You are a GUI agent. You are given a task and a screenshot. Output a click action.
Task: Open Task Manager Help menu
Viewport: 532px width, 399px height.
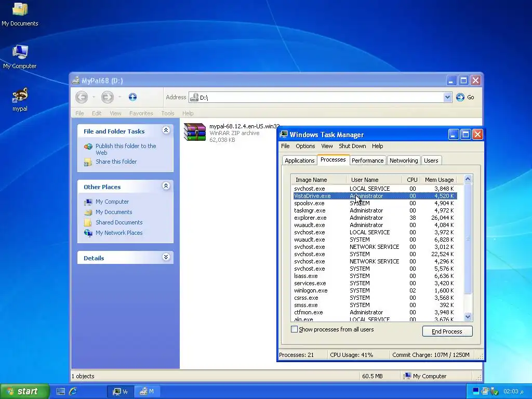[x=377, y=146]
